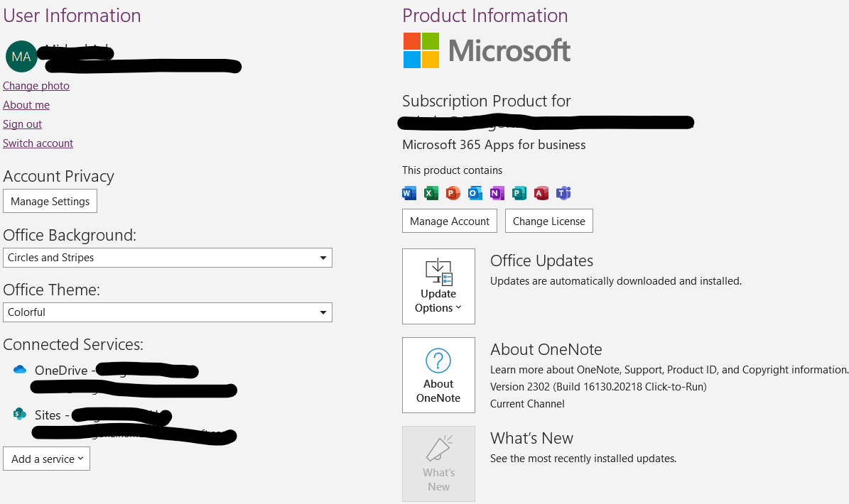Screen dimensions: 849x504
Task: Click Microsoft 365 Apps for business text
Action: point(494,145)
